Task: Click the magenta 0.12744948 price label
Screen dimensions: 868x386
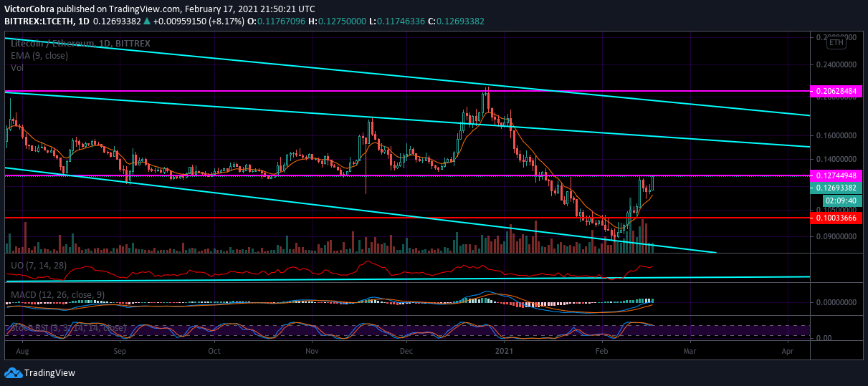Action: (836, 175)
